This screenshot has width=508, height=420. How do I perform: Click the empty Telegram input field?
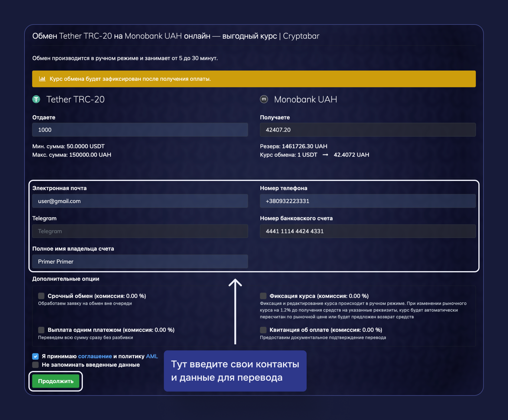[140, 231]
